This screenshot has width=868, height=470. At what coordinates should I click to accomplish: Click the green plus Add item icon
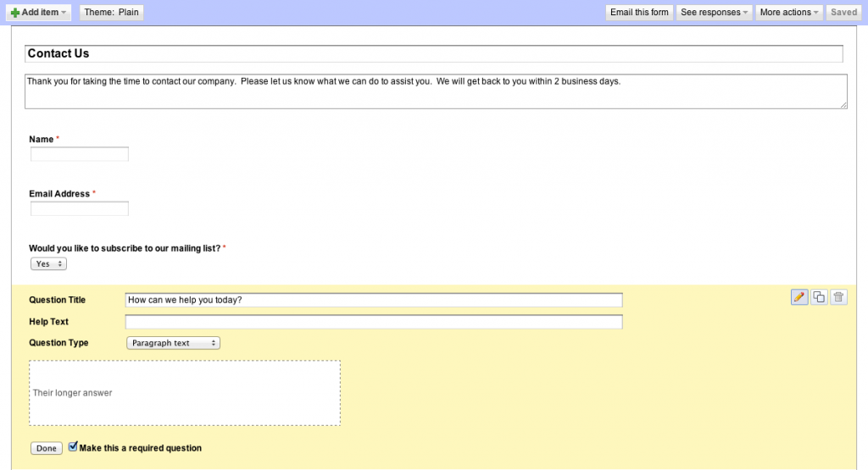[15, 12]
